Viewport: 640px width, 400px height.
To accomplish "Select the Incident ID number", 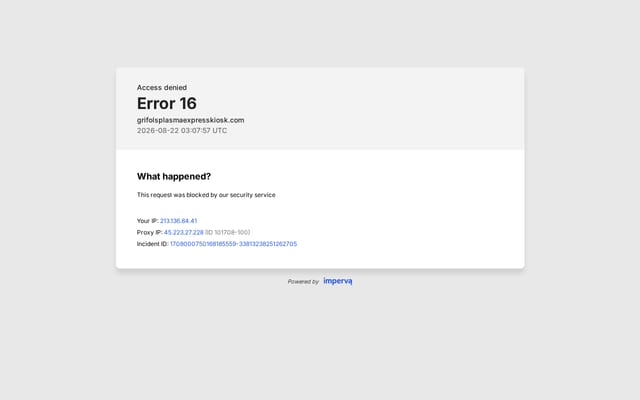I will coord(233,244).
